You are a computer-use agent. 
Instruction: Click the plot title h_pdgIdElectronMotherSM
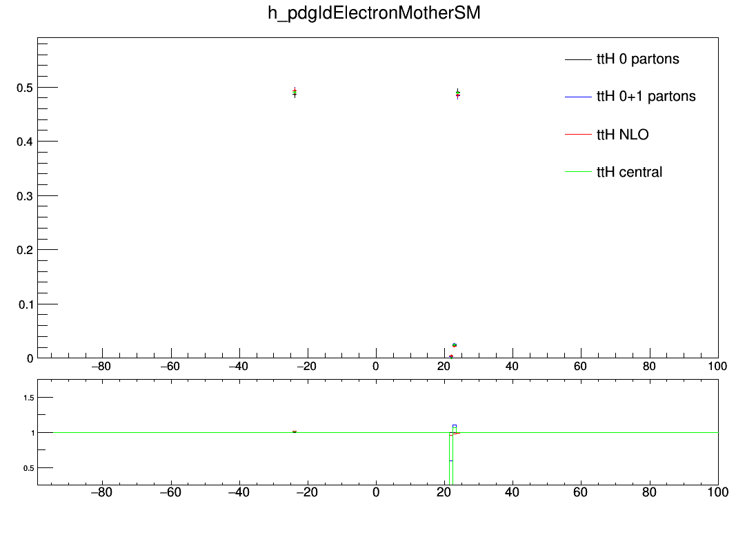point(374,13)
